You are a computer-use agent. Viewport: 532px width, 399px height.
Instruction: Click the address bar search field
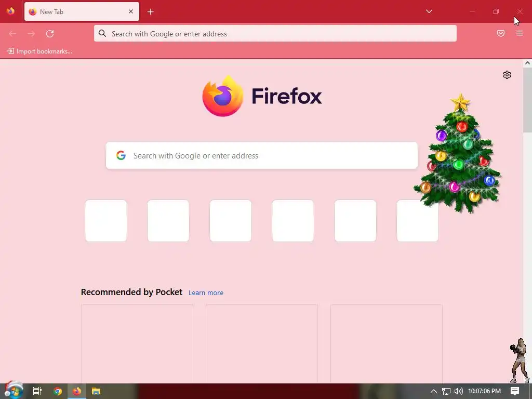point(275,34)
